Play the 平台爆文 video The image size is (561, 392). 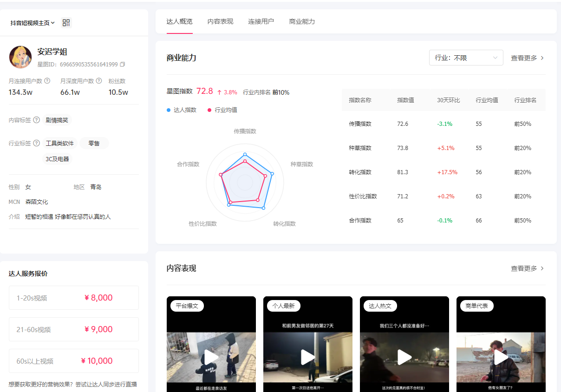click(x=211, y=357)
